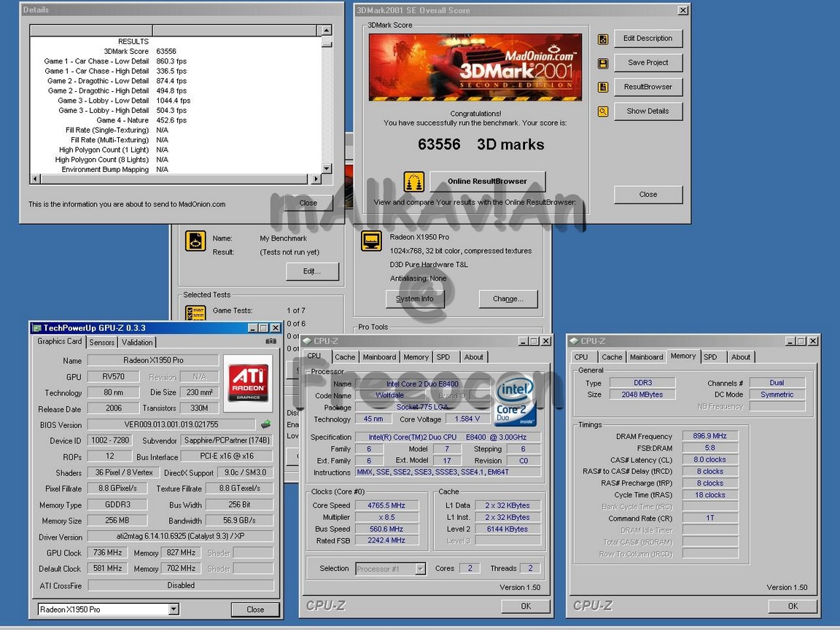Click OK in CPU-Z processor window
This screenshot has width=840, height=630.
[x=526, y=606]
